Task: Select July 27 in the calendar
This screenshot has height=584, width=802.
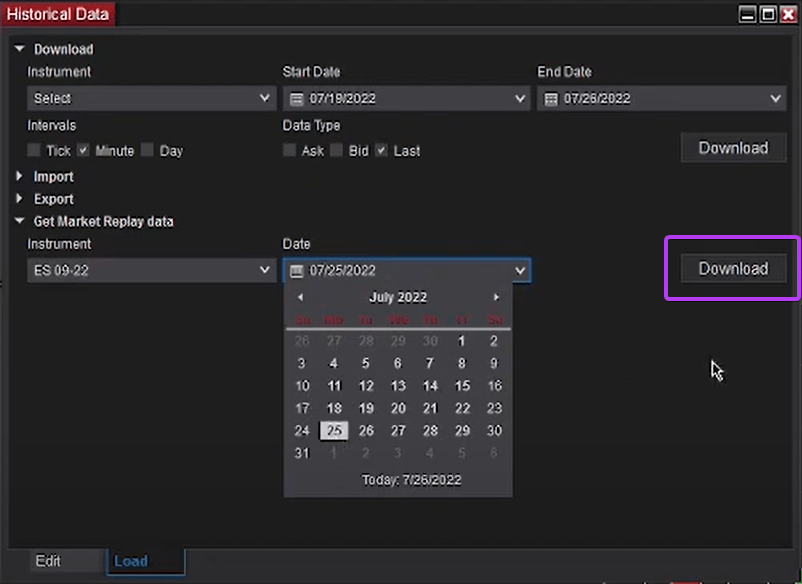Action: (398, 431)
